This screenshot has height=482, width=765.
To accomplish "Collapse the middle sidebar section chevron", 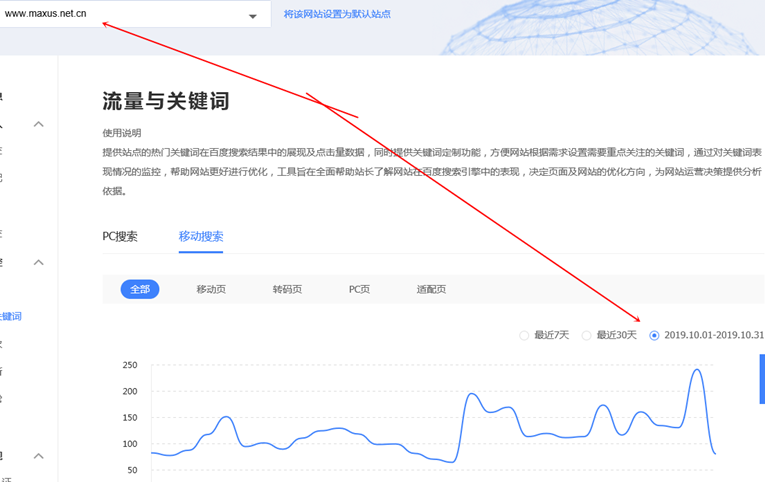I will click(39, 262).
